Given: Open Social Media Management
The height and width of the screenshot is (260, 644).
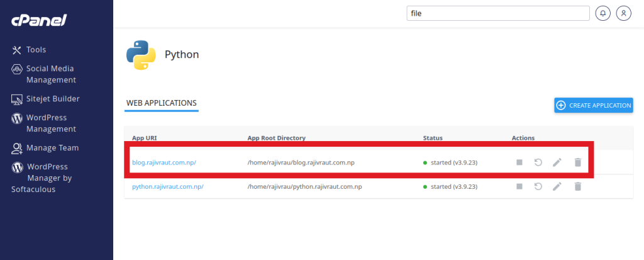Looking at the screenshot, I should coord(51,74).
